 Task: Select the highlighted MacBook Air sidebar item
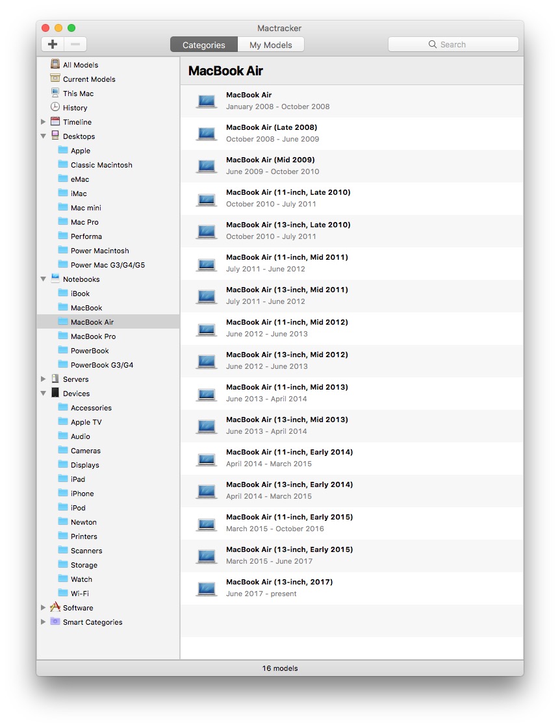tap(108, 321)
